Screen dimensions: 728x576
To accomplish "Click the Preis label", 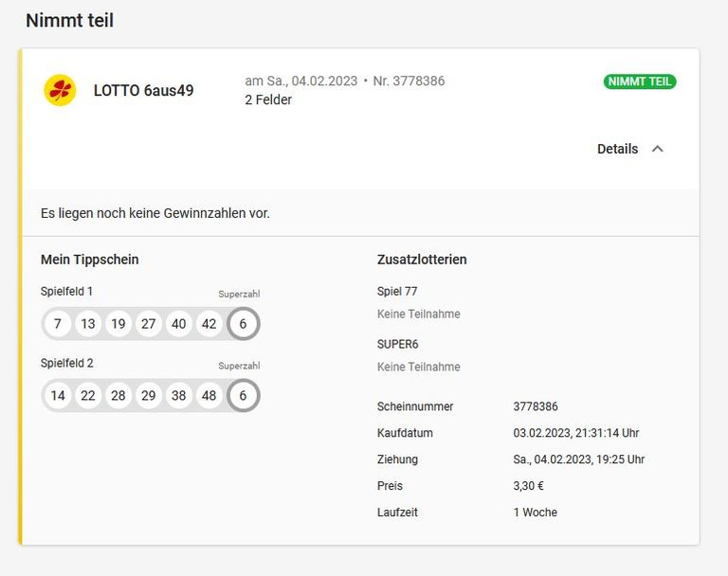I will pyautogui.click(x=390, y=486).
